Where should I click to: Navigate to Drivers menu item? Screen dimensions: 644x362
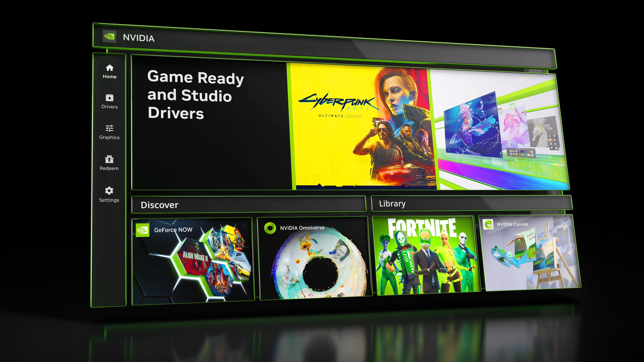pyautogui.click(x=110, y=101)
